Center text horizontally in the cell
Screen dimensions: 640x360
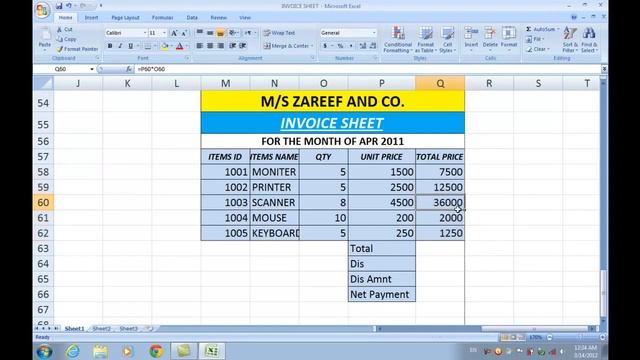[x=210, y=46]
